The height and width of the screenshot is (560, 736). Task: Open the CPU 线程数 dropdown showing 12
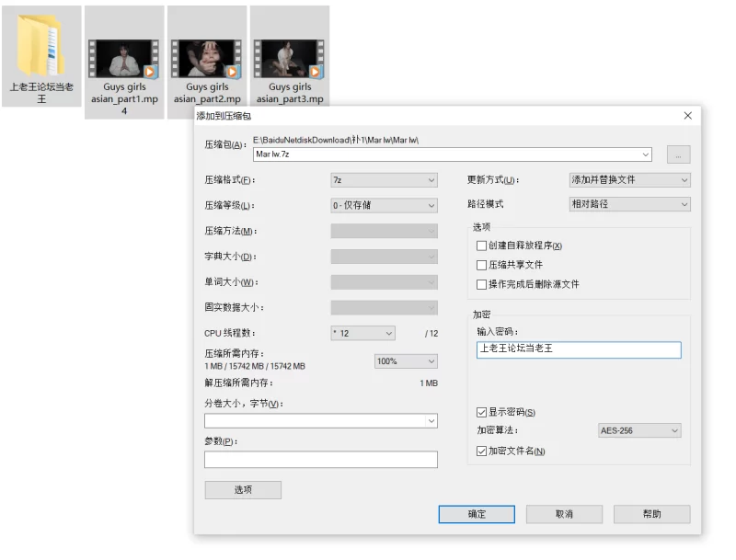point(362,333)
